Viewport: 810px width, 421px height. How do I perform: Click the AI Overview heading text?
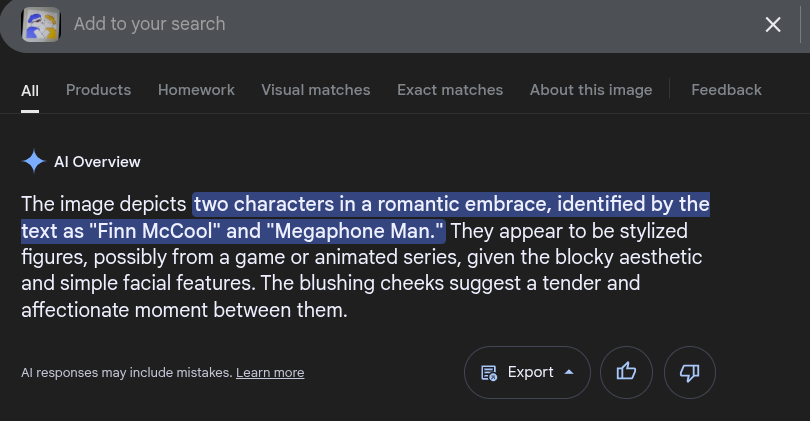pyautogui.click(x=97, y=162)
